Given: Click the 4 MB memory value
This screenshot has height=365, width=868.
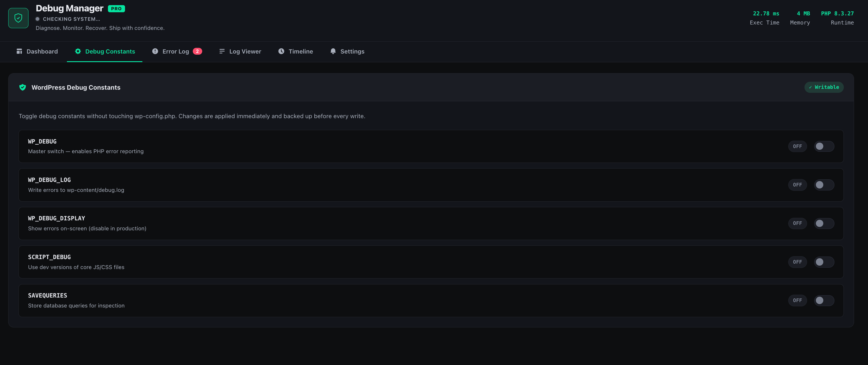Looking at the screenshot, I should (803, 13).
